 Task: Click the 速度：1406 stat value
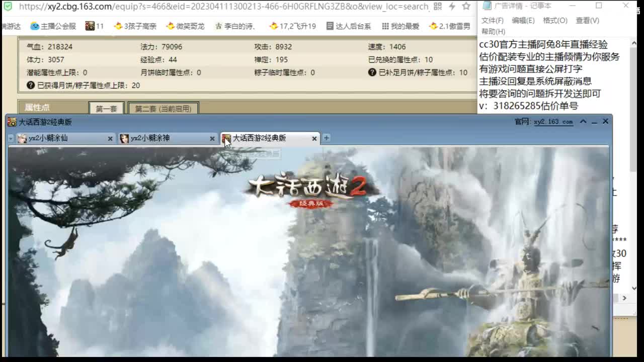click(386, 47)
